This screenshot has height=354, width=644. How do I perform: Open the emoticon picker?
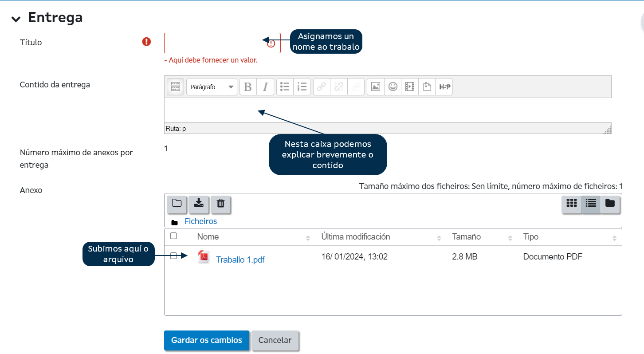(393, 87)
